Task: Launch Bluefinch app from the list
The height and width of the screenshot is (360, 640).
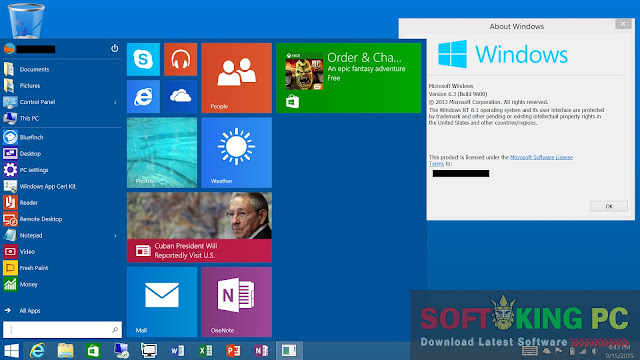Action: (62, 137)
